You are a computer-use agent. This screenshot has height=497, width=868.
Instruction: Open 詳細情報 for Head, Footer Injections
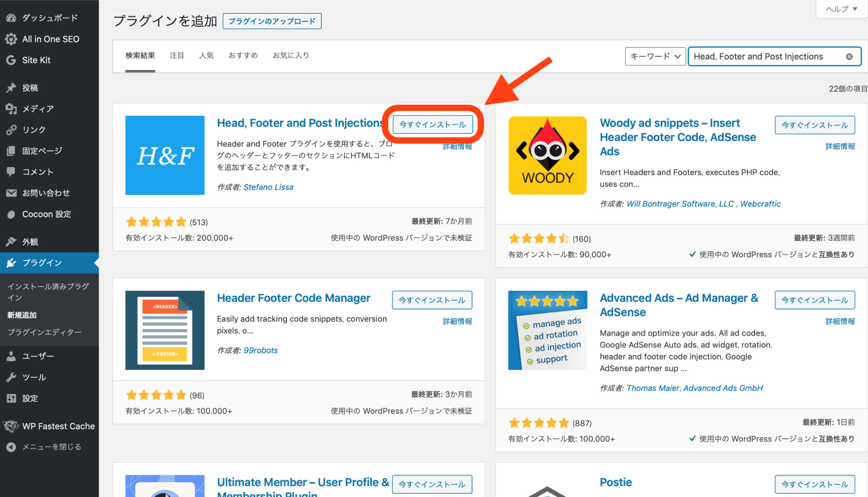click(457, 147)
